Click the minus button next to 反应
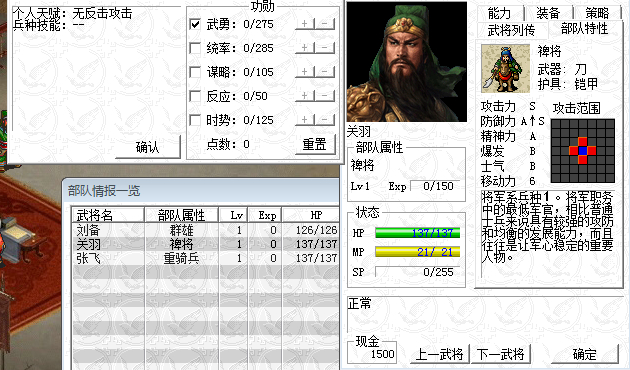The width and height of the screenshot is (630, 370). tap(325, 96)
